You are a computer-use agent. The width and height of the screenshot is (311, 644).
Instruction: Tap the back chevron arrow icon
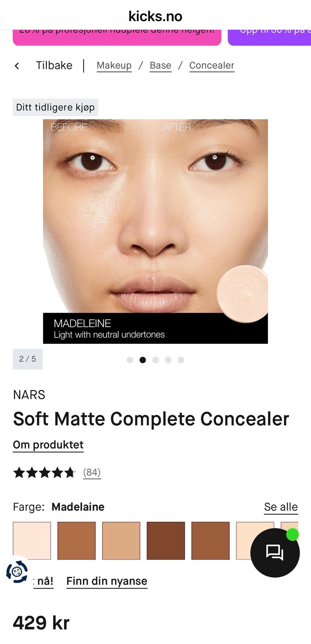click(x=17, y=66)
